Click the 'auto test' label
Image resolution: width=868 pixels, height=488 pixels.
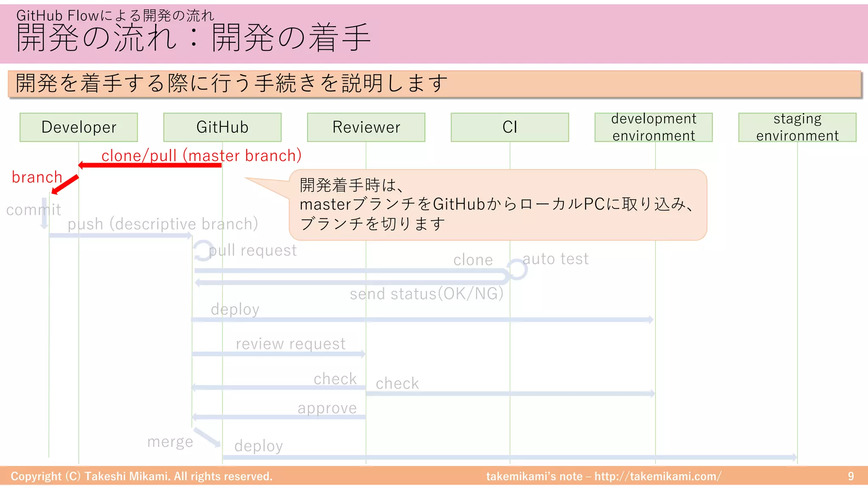(x=556, y=258)
